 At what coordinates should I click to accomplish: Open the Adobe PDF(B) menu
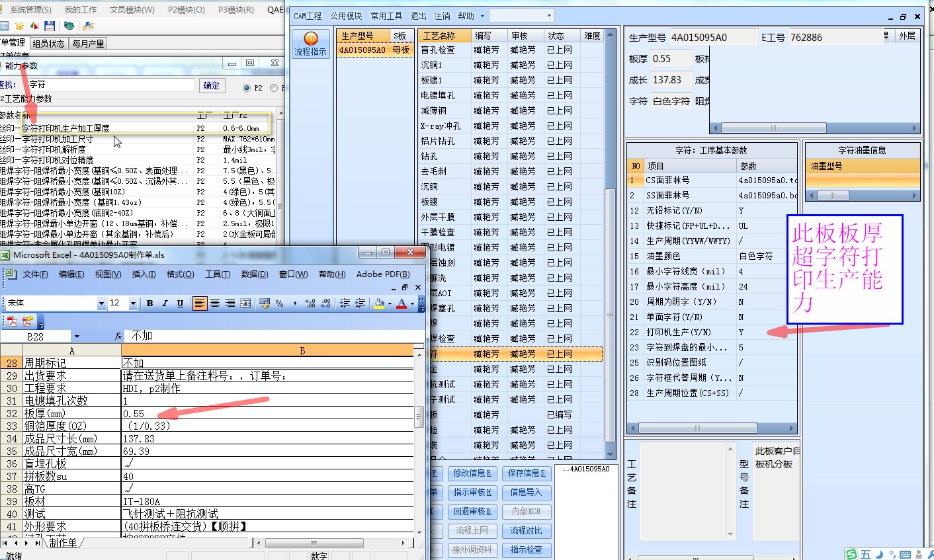(383, 274)
